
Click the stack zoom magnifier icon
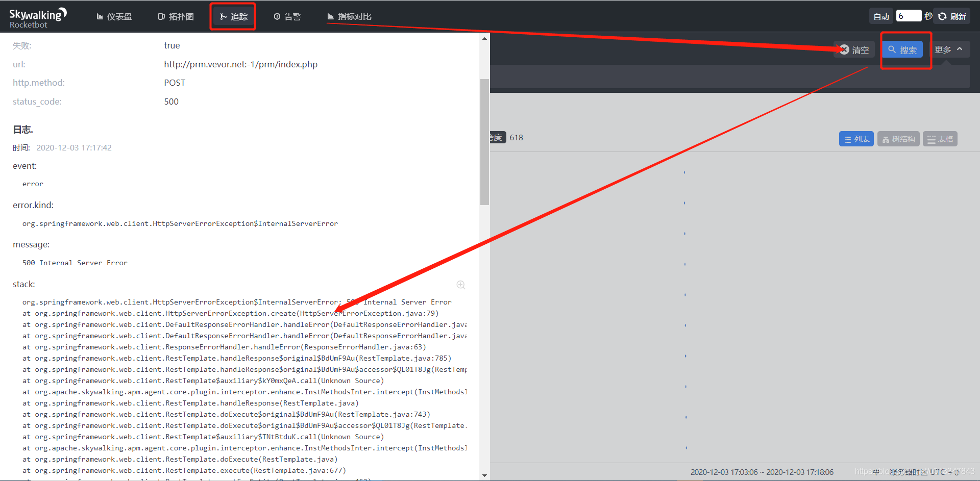pos(461,285)
